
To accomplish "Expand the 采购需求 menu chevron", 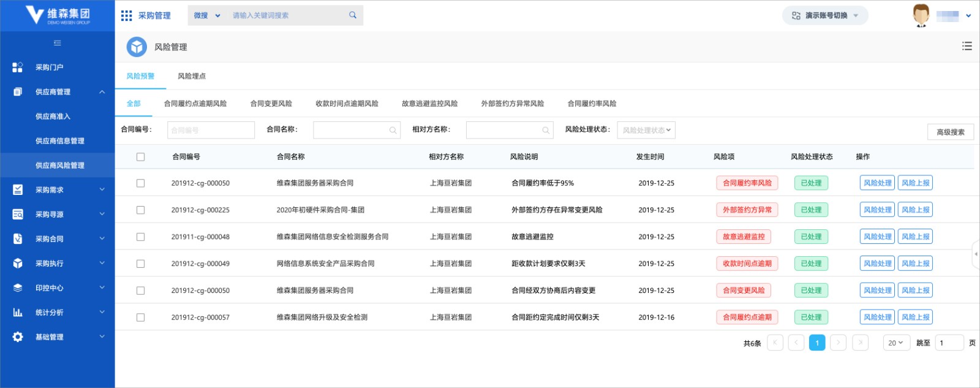I will pos(102,189).
